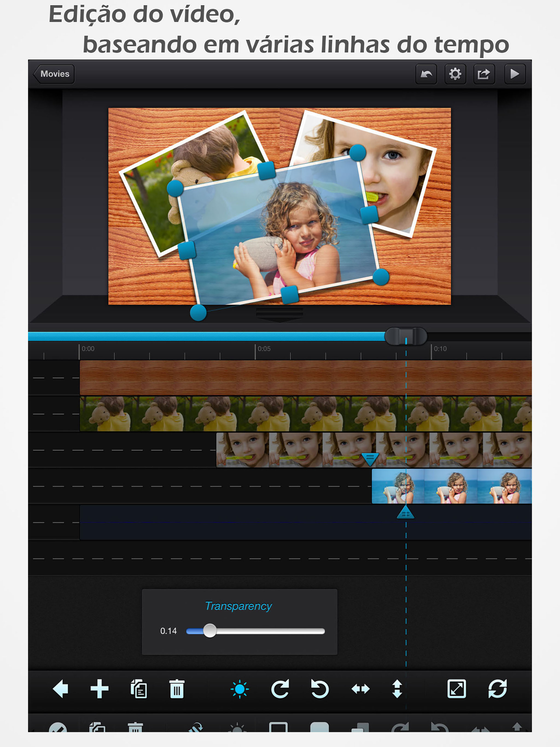Viewport: 560px width, 747px height.
Task: Click the timeline scrubber handle
Action: coord(406,336)
